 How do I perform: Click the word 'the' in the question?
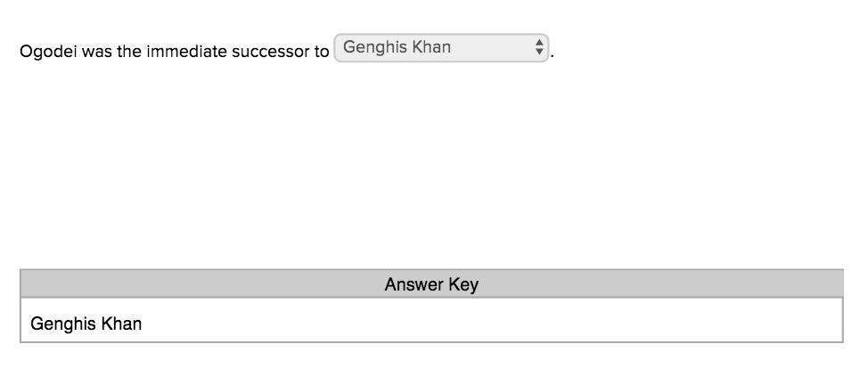[x=129, y=52]
